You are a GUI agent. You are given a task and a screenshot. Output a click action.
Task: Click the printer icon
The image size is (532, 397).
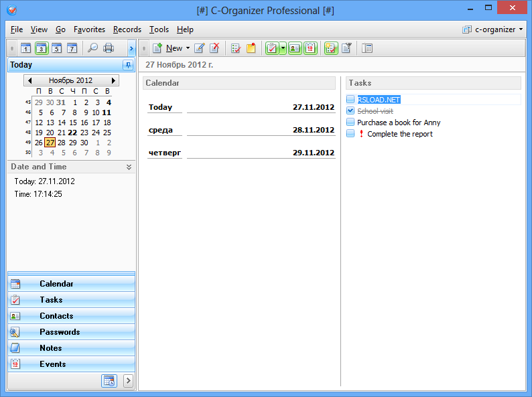point(109,48)
